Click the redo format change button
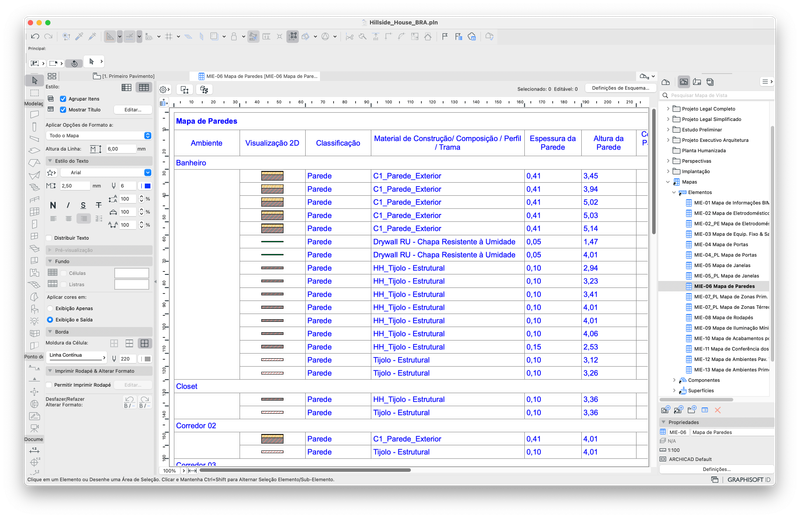 point(145,402)
